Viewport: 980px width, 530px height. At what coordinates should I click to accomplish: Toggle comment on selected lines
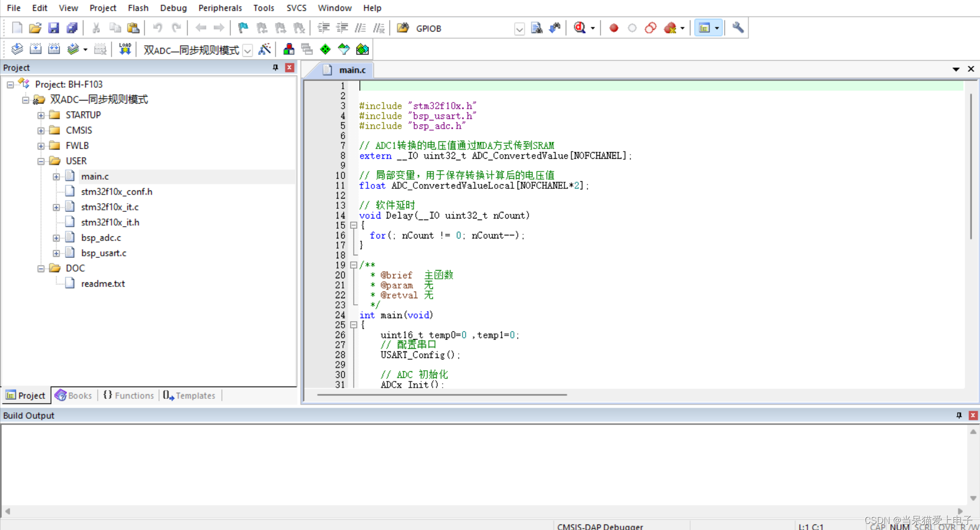(361, 28)
